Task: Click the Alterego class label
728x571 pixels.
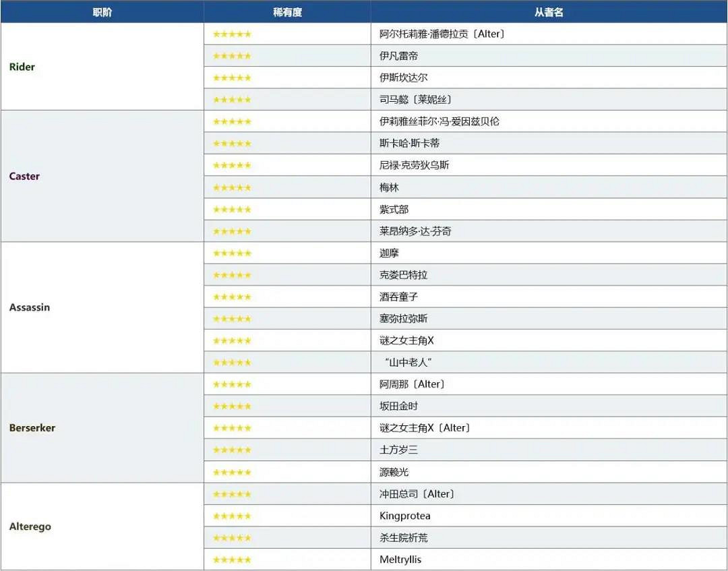Action: (x=30, y=527)
